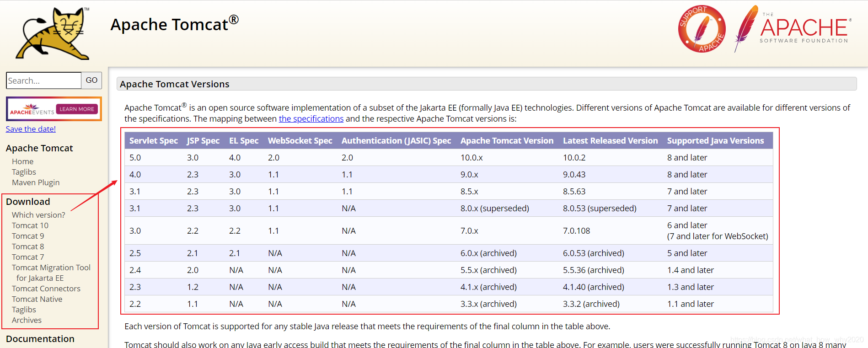Click the 'Apache Tomcat' sidebar section heading
Screen dimensions: 868x348
pyautogui.click(x=39, y=148)
